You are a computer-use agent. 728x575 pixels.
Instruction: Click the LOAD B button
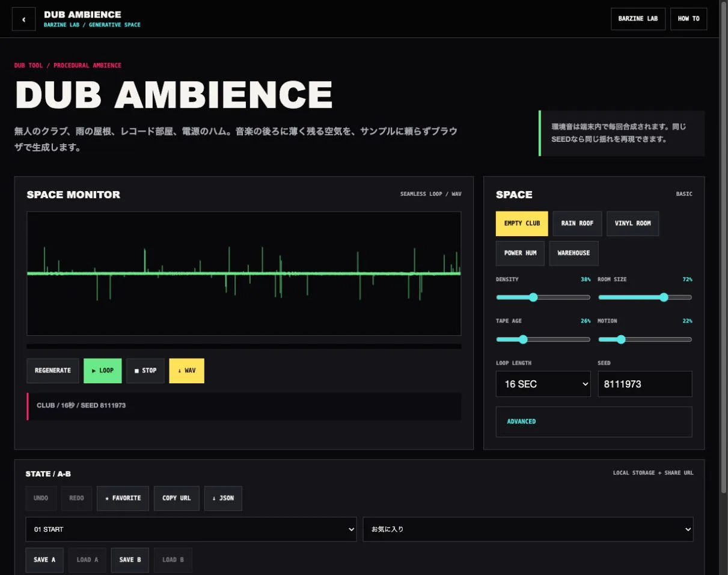(173, 560)
